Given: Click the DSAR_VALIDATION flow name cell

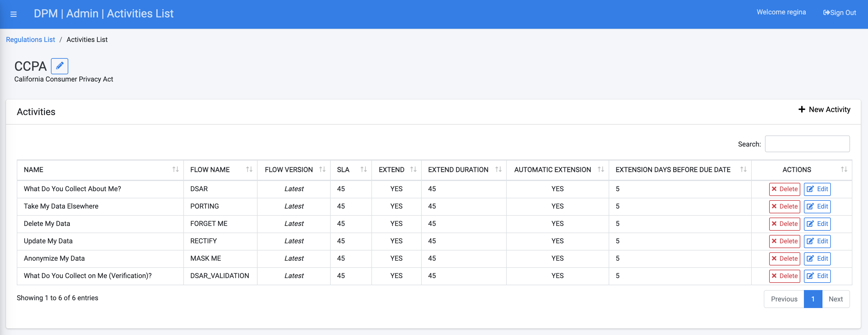Looking at the screenshot, I should click(x=220, y=276).
